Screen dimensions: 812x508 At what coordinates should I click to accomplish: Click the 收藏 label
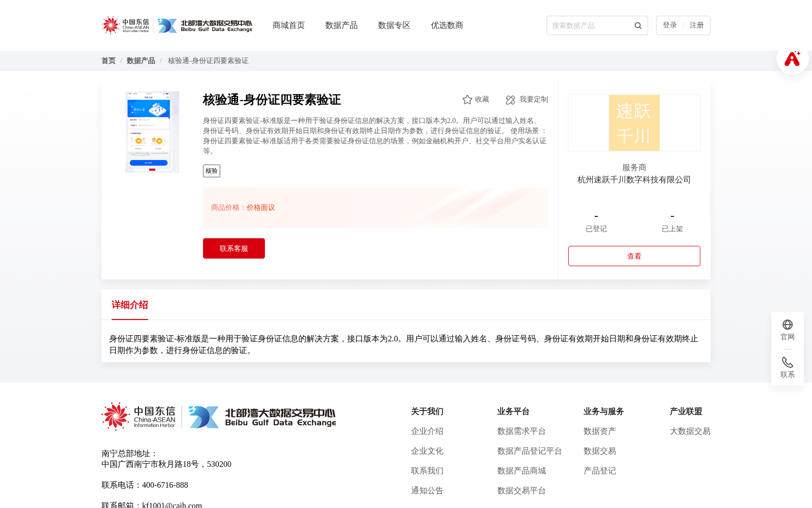pos(482,100)
